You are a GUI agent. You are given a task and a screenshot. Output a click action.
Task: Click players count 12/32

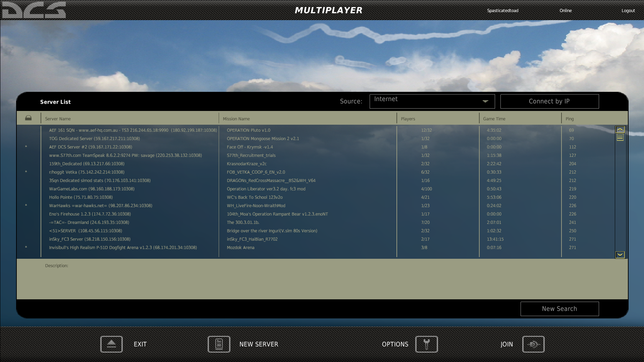pos(426,130)
